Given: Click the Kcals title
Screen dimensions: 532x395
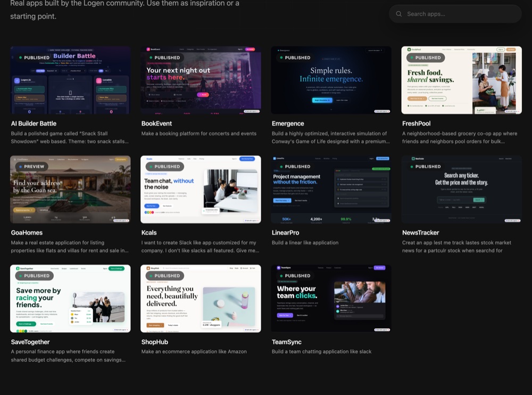Looking at the screenshot, I should pyautogui.click(x=149, y=233).
